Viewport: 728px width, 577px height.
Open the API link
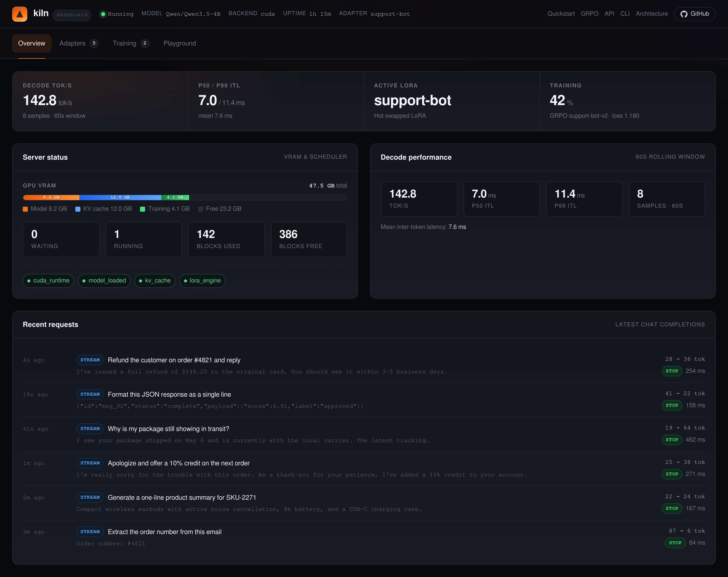(x=609, y=14)
